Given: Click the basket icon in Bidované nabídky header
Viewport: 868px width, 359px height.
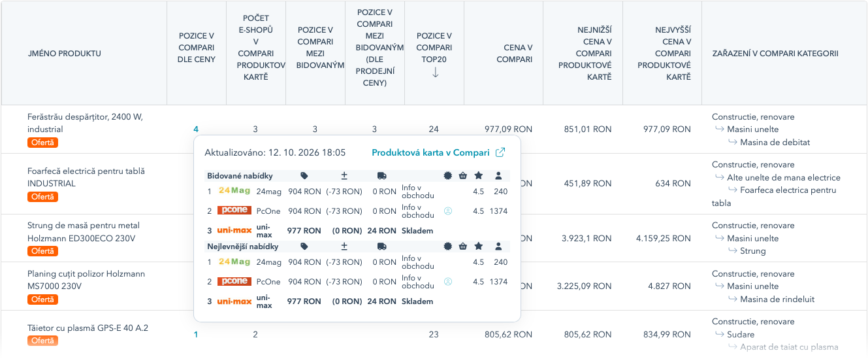Looking at the screenshot, I should pos(463,176).
